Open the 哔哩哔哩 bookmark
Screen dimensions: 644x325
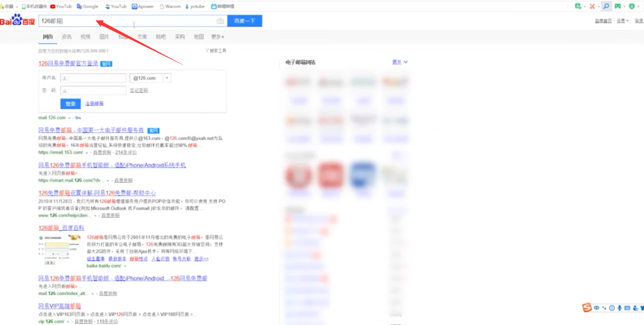click(223, 6)
